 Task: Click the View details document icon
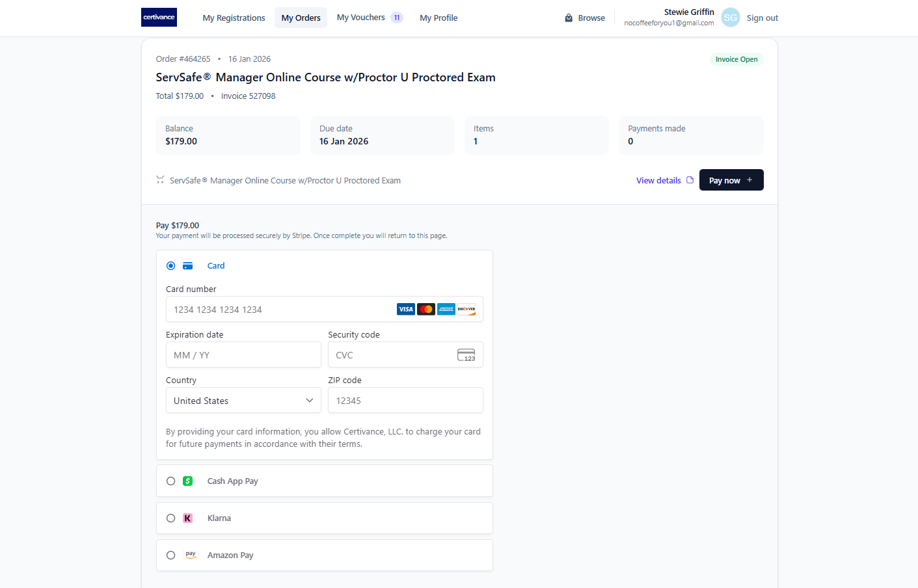[690, 180]
